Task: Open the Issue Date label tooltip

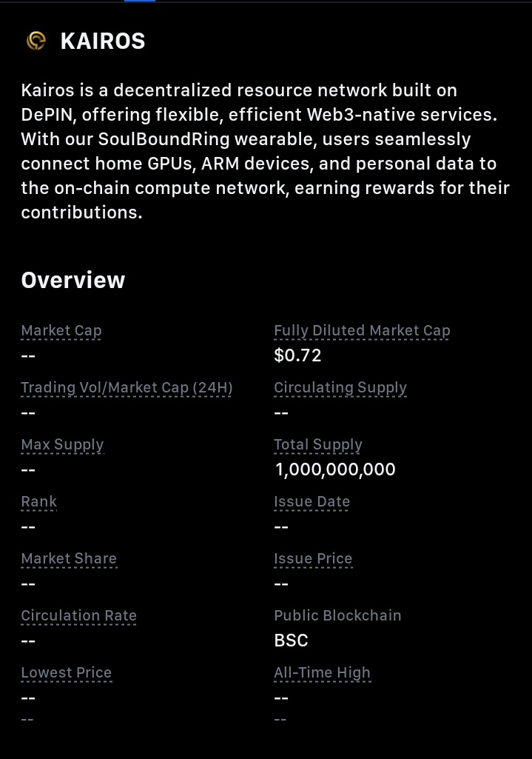Action: [312, 501]
